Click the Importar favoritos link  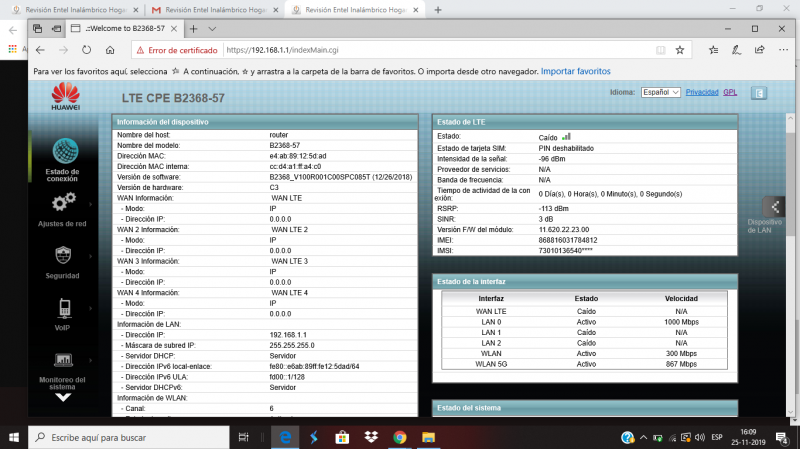pyautogui.click(x=575, y=71)
